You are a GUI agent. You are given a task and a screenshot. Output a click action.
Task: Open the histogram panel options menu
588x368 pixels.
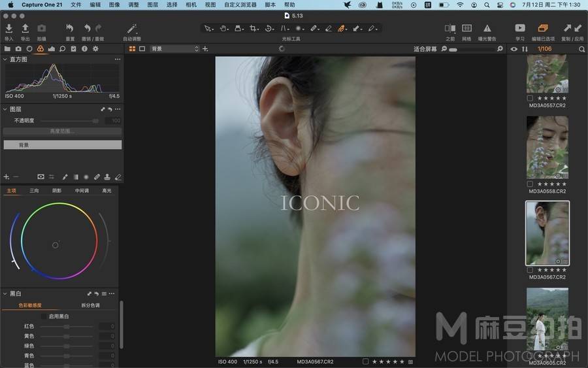(x=118, y=59)
